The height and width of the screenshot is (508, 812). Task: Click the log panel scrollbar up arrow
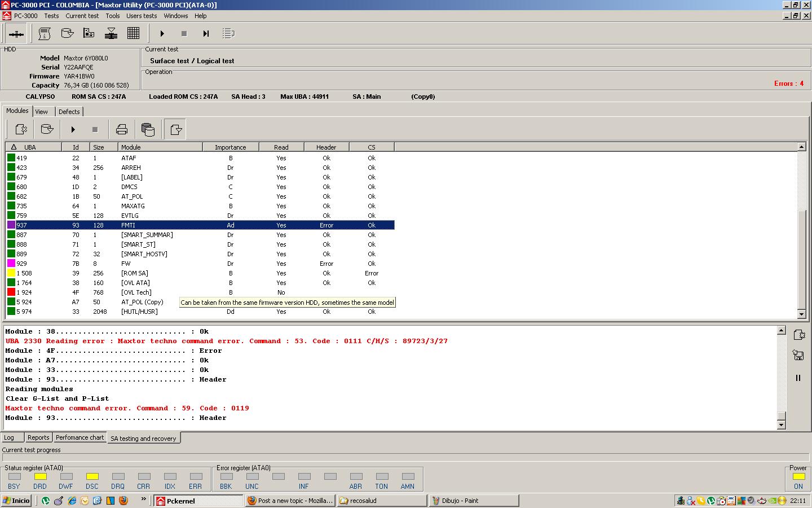coord(781,330)
